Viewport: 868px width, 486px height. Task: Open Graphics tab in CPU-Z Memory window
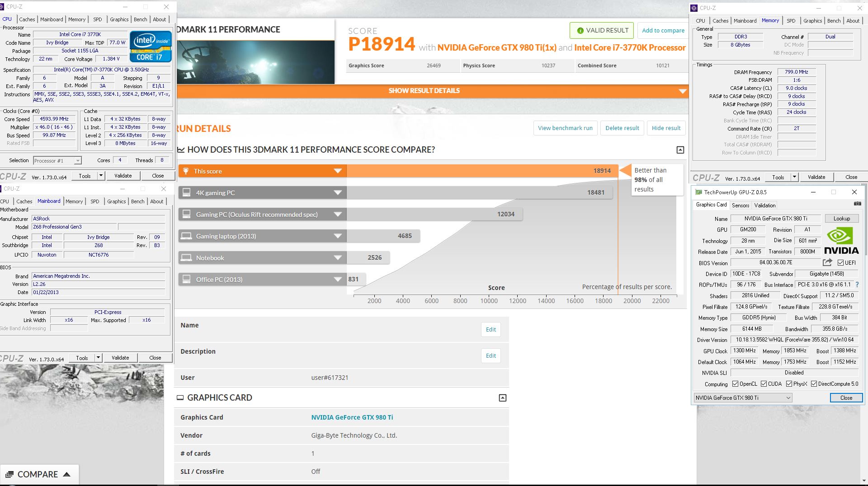point(812,21)
